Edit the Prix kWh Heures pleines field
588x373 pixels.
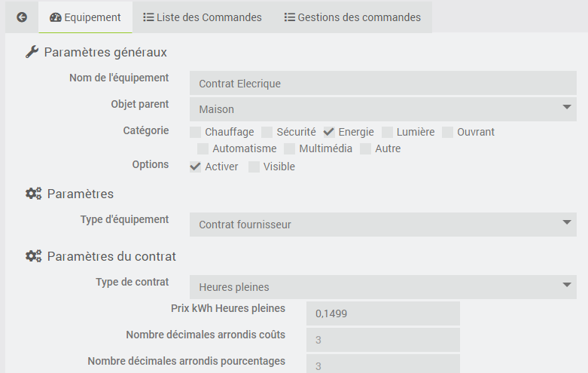[x=382, y=313]
